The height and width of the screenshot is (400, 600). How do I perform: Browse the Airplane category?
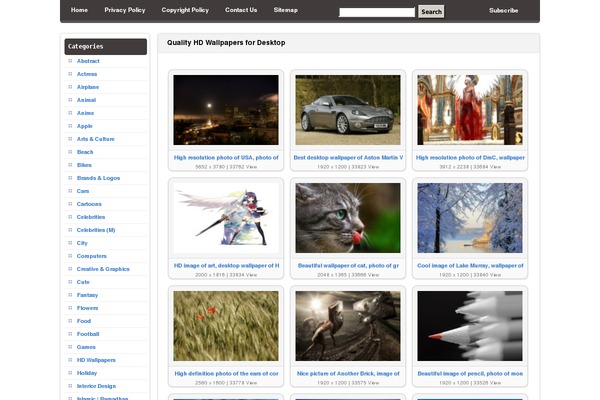88,87
